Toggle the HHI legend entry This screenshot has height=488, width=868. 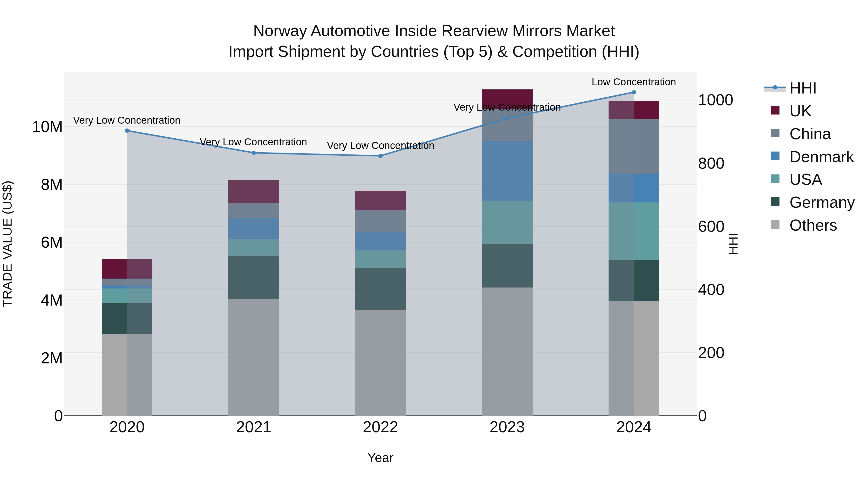[x=790, y=88]
